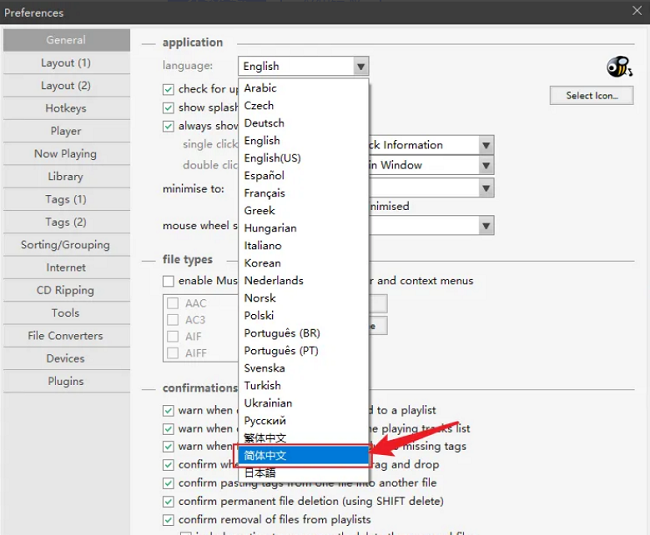The width and height of the screenshot is (650, 535).
Task: Expand the single click action dropdown
Action: [486, 145]
